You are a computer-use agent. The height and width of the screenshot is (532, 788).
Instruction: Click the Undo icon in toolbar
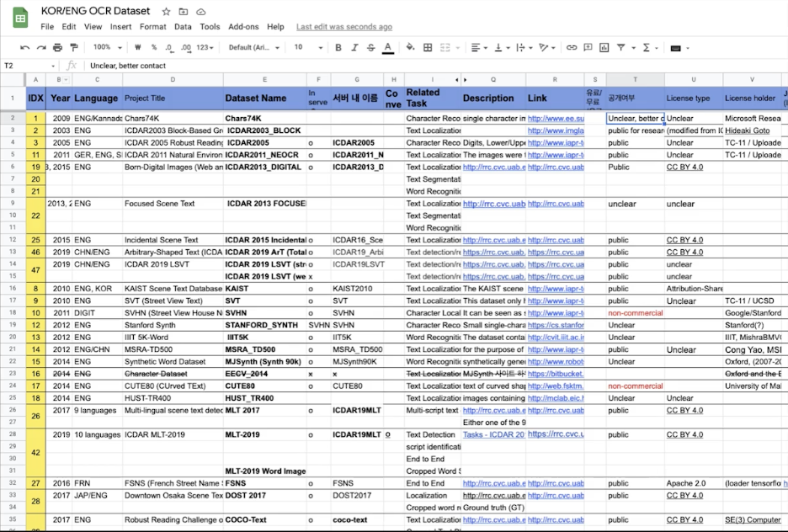[x=24, y=47]
